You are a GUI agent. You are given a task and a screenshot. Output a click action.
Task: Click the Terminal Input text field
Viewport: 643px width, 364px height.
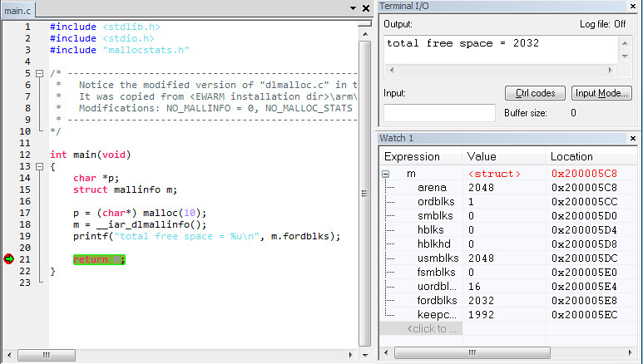pyautogui.click(x=439, y=113)
